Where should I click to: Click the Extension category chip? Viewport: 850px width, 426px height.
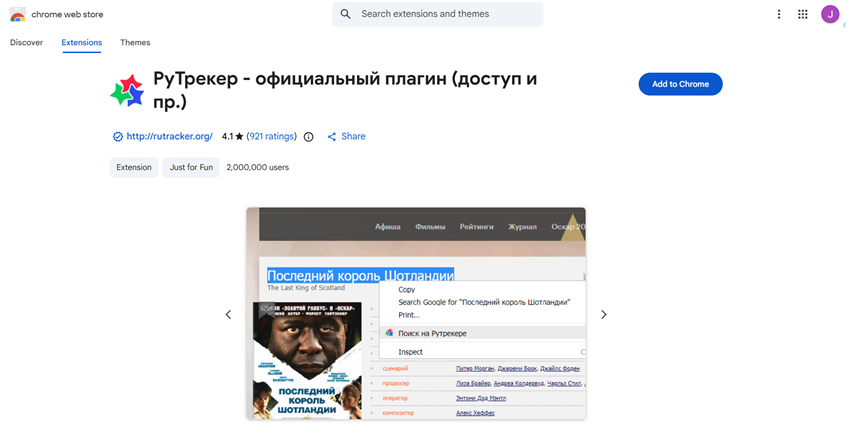134,167
